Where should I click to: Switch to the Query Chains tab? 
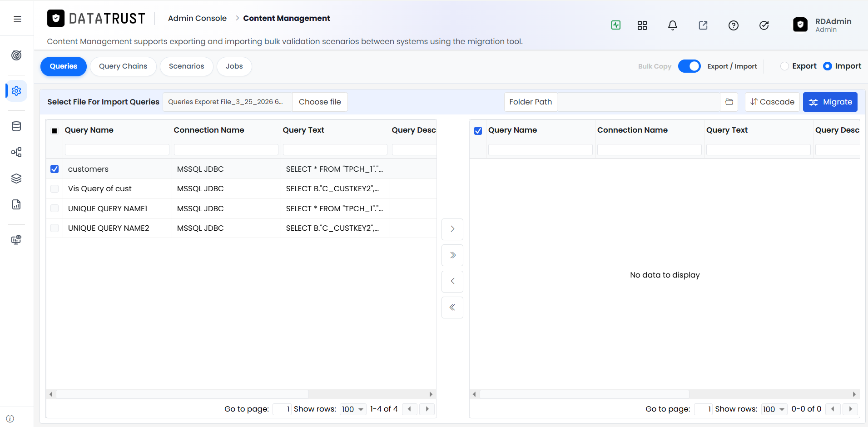[123, 66]
